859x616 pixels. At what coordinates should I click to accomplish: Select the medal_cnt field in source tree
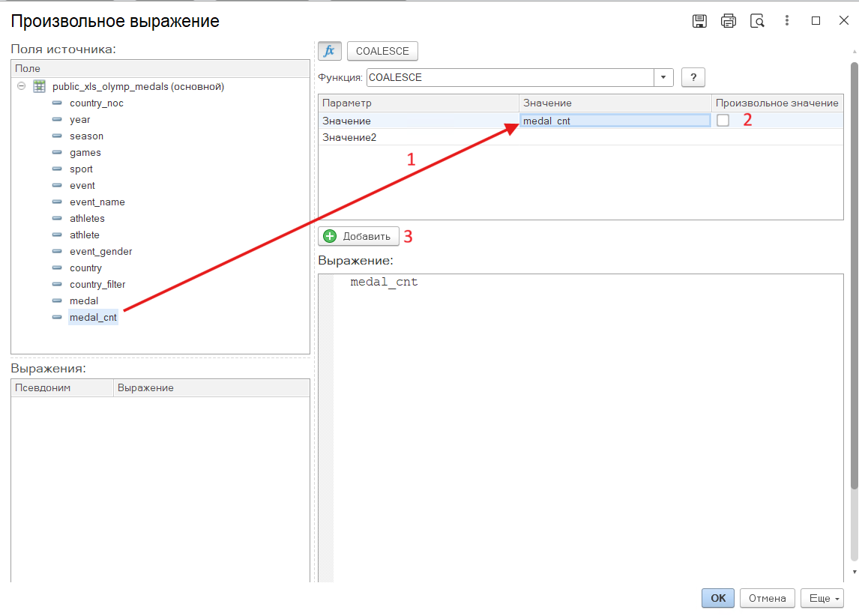(93, 318)
